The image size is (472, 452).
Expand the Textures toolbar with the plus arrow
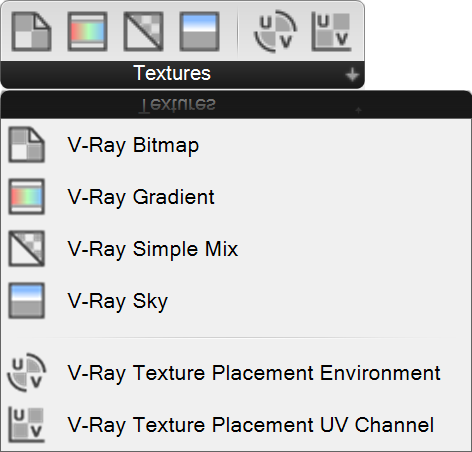[352, 75]
